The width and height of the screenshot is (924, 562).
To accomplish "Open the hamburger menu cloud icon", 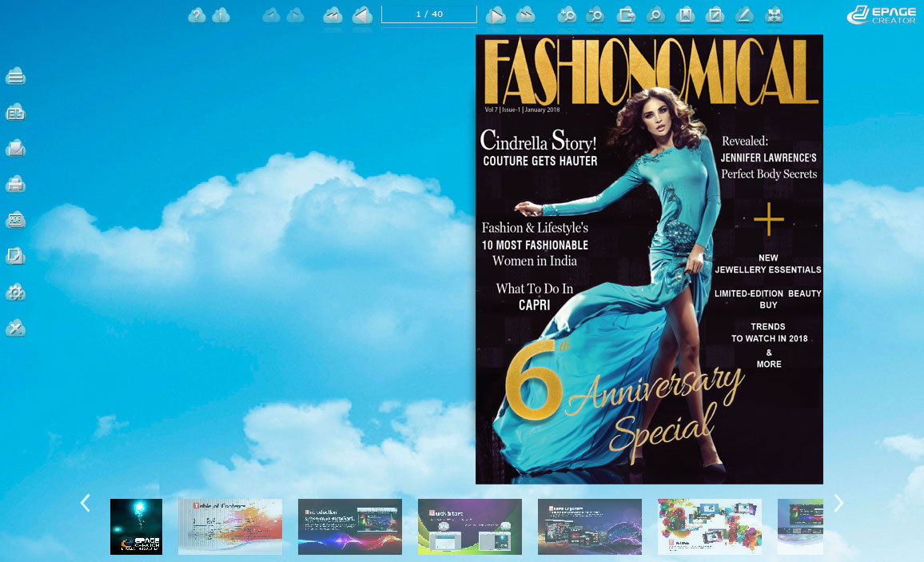I will [x=16, y=77].
